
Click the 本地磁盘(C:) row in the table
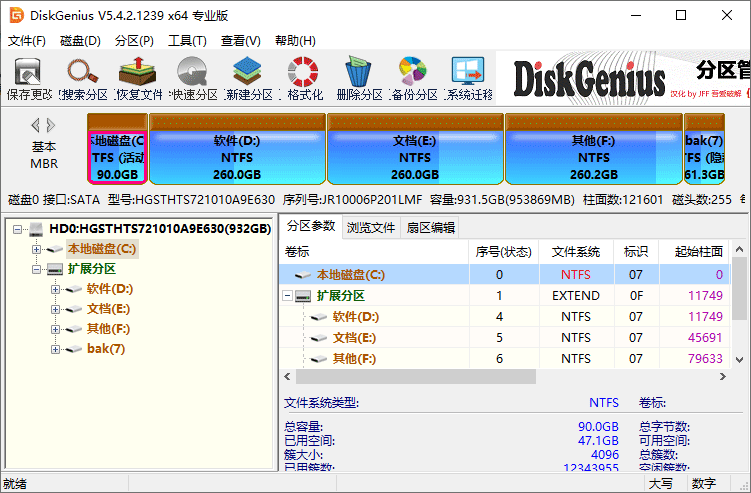505,275
